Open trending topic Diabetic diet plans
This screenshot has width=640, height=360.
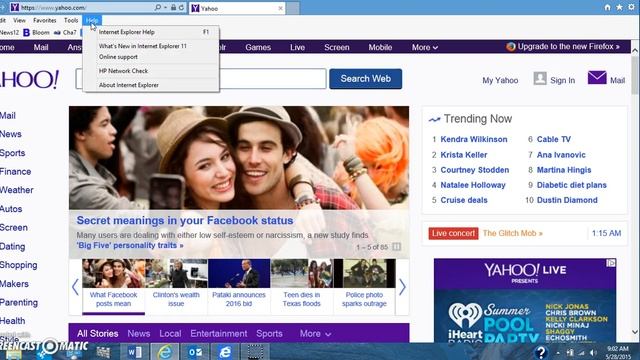(x=571, y=185)
